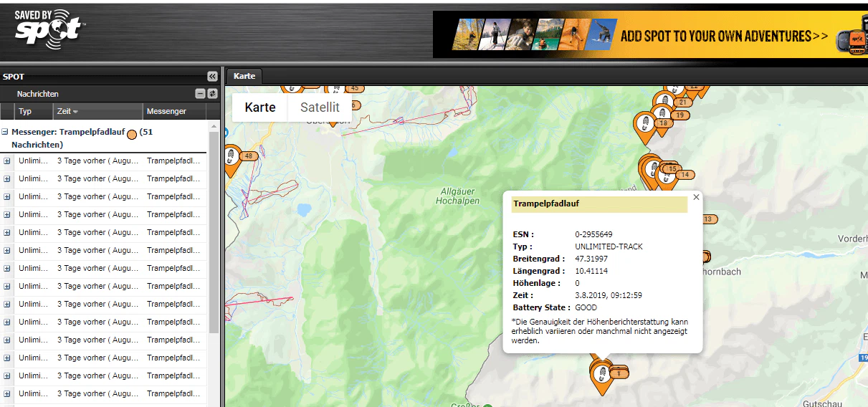The height and width of the screenshot is (407, 868).
Task: Collapse the Messenger: Trampelpfadlauf group
Action: pyautogui.click(x=5, y=132)
